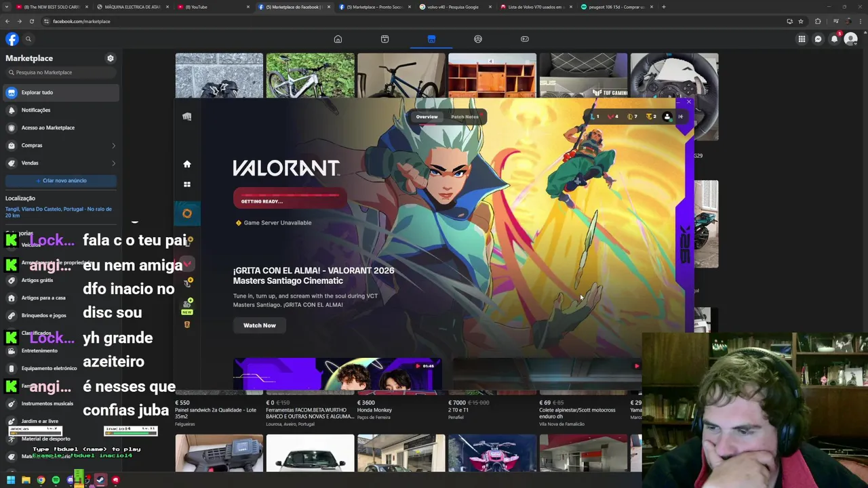Click the Facebook logo
The image size is (868, 488).
(x=12, y=39)
